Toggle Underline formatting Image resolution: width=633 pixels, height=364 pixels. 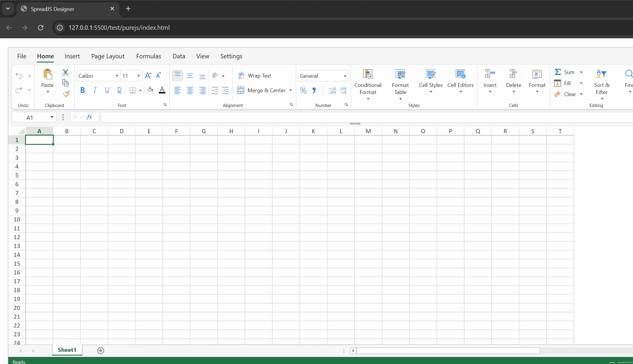[x=107, y=90]
